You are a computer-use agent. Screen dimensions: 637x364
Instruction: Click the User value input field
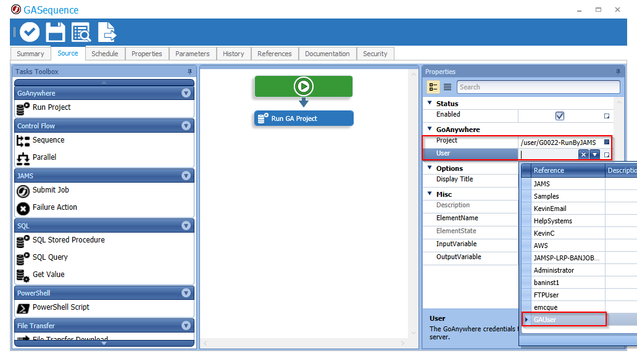549,154
